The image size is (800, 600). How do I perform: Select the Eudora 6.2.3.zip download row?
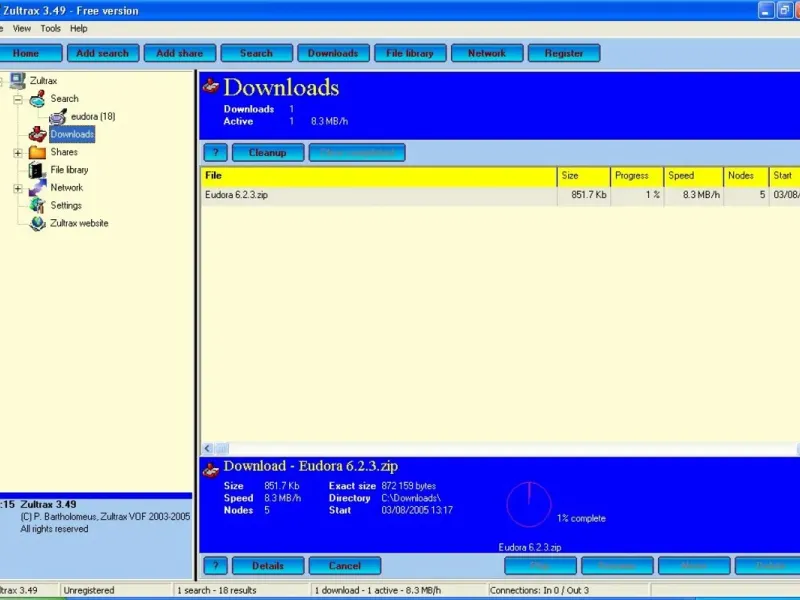(236, 196)
